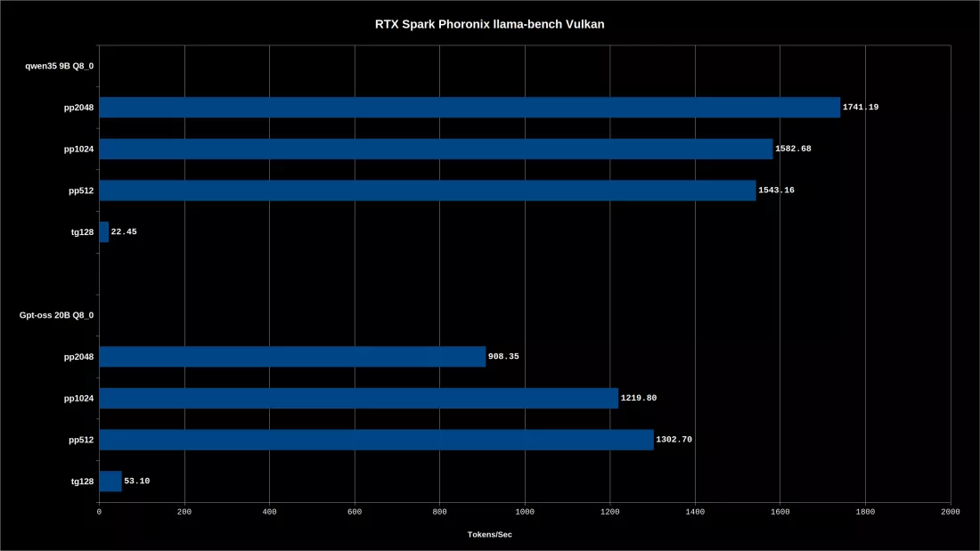Click the 1741.19 value label

click(x=861, y=108)
